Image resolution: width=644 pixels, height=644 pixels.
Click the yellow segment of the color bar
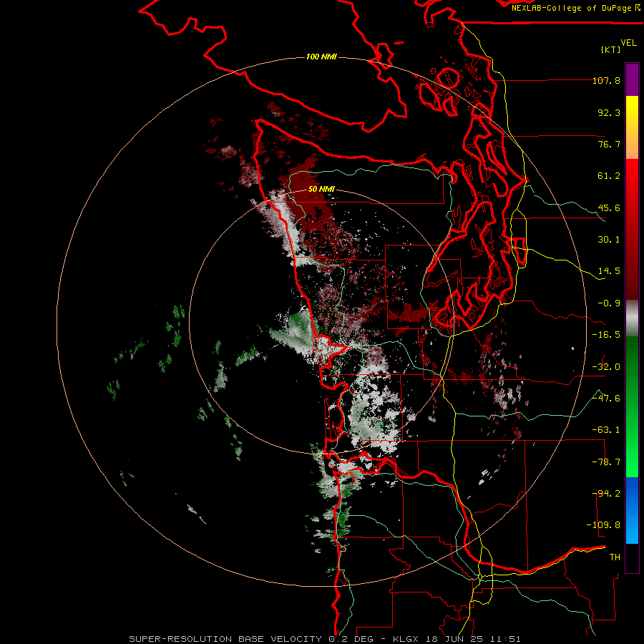tap(632, 127)
